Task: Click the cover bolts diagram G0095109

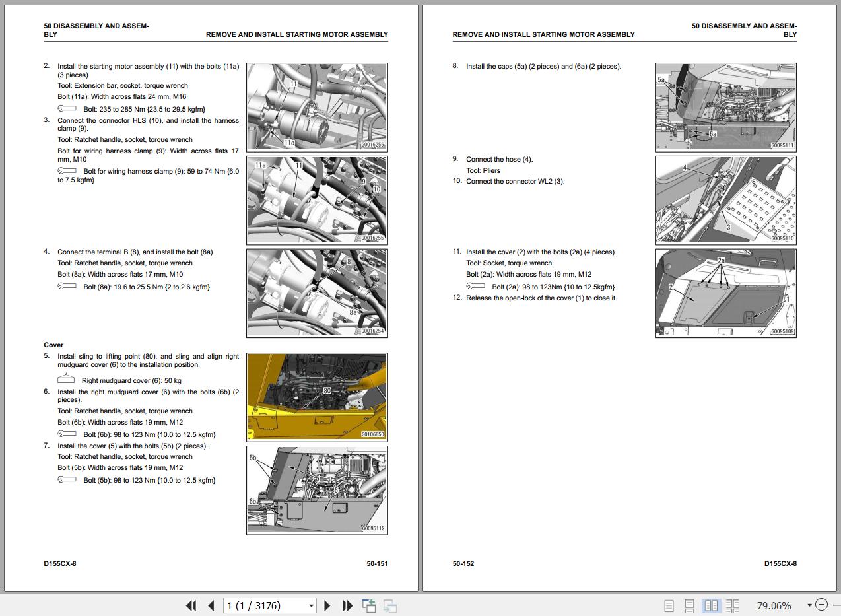Action: [725, 293]
